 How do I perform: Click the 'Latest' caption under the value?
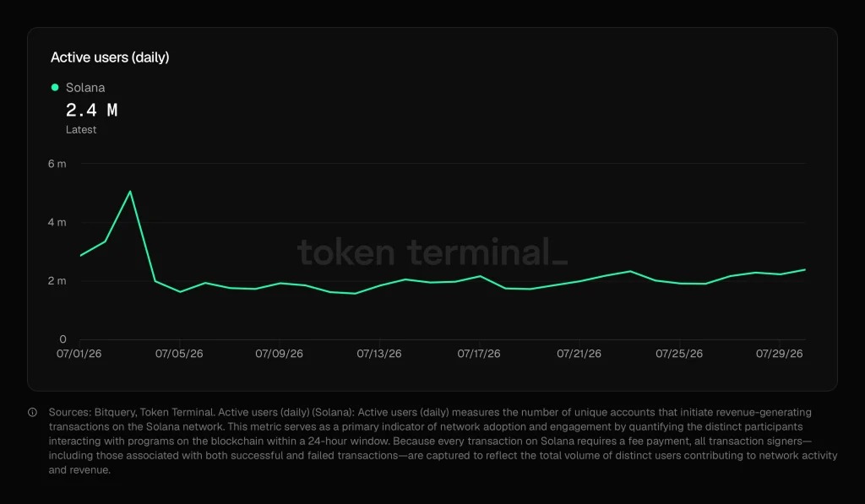click(x=81, y=129)
